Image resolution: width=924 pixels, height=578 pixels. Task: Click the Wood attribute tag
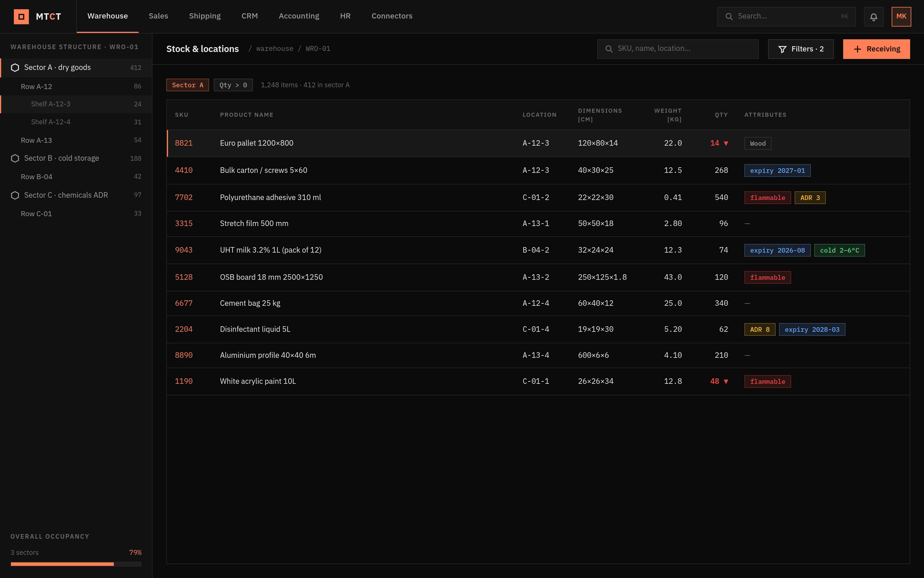point(757,143)
